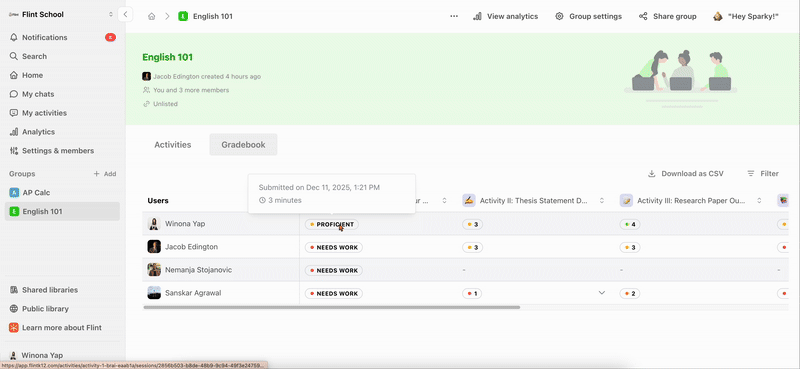Click the red notification count badge
This screenshot has width=800, height=369.
tap(110, 37)
